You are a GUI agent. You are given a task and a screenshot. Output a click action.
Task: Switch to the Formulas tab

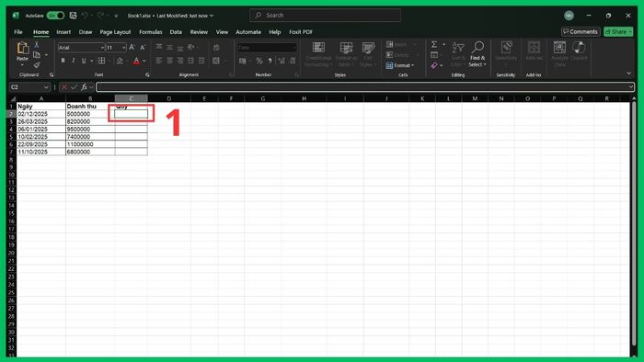[150, 32]
